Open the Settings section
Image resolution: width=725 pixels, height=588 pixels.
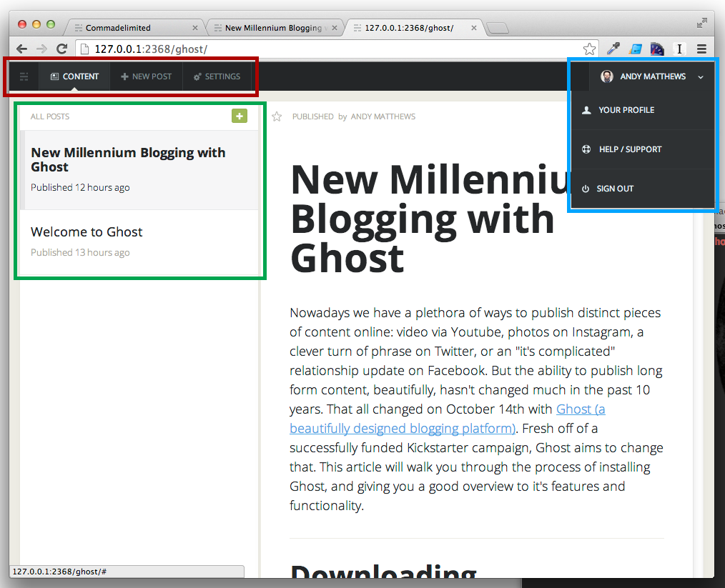(x=217, y=76)
